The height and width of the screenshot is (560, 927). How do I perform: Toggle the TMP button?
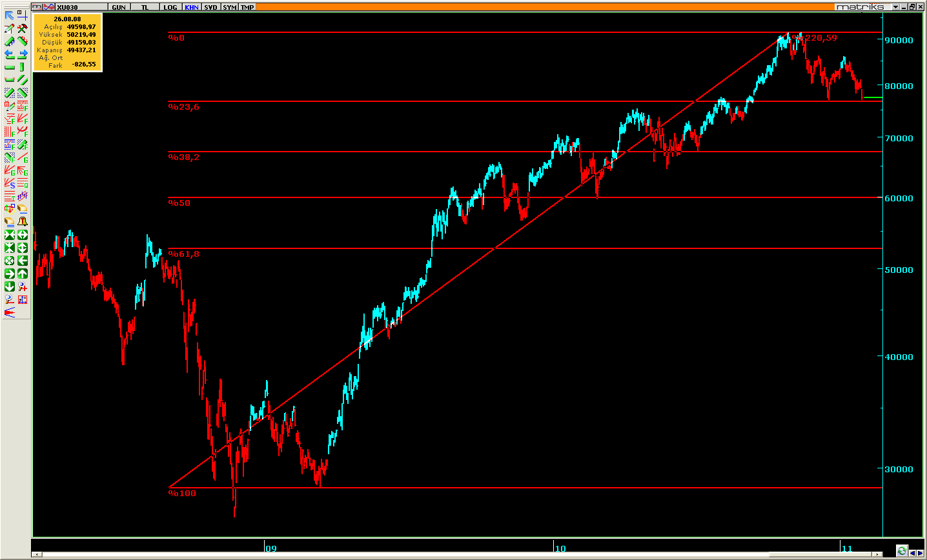[247, 7]
